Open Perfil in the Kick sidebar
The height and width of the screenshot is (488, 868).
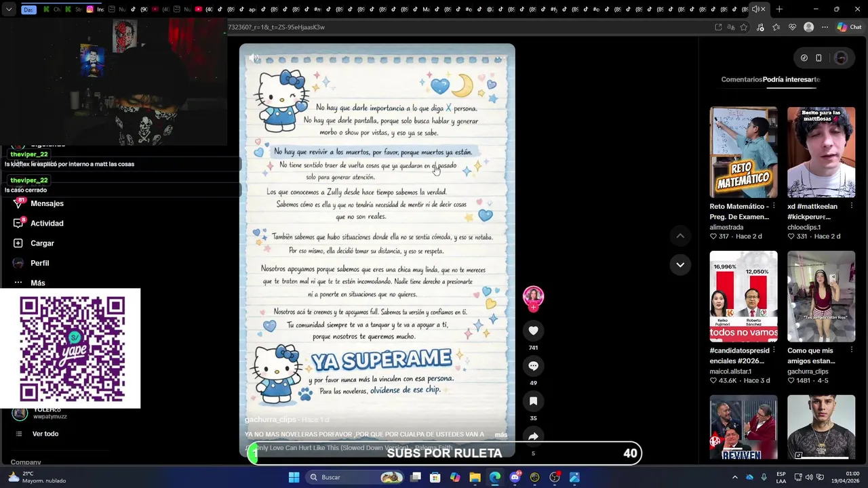tap(39, 263)
